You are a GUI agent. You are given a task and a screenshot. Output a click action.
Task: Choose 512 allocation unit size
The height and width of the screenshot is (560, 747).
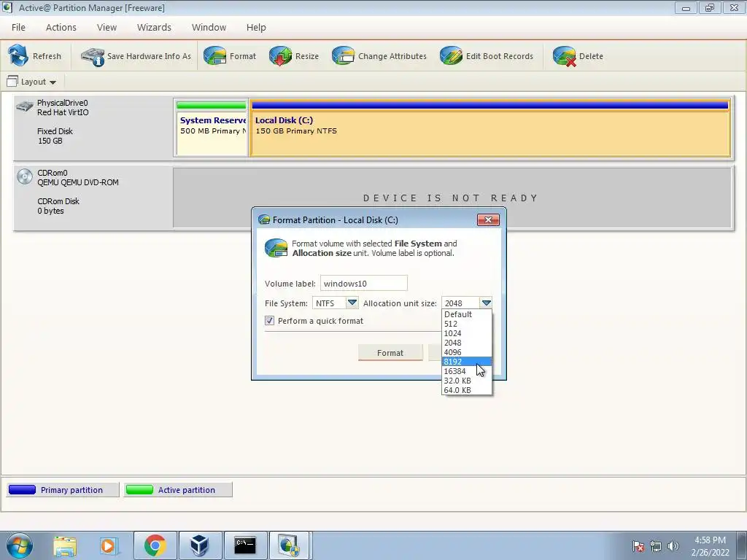point(466,324)
